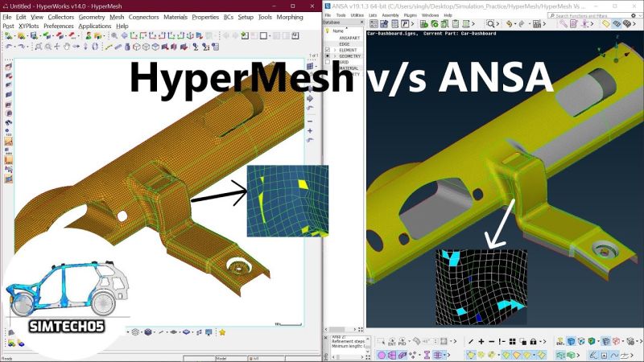Click the four-squares grid icon in ANSA bottom toolbar
The height and width of the screenshot is (362, 644).
[x=512, y=341]
